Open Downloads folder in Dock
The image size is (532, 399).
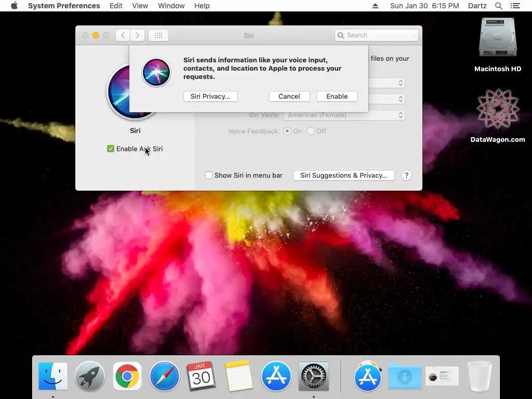404,376
